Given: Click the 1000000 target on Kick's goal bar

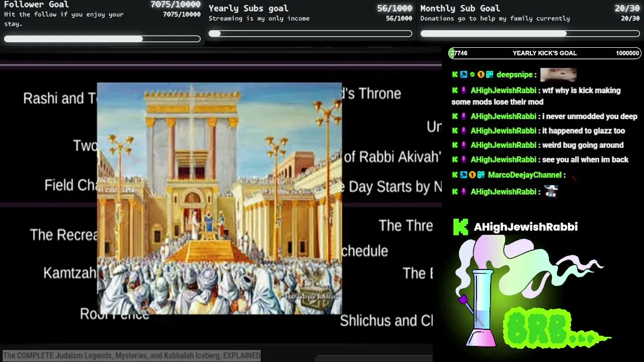Looking at the screenshot, I should pyautogui.click(x=627, y=53).
